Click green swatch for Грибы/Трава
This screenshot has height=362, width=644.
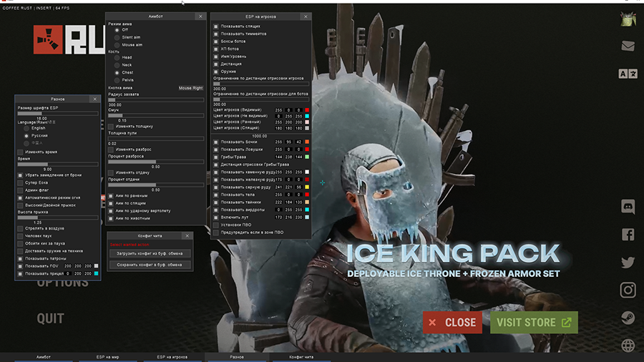307,157
